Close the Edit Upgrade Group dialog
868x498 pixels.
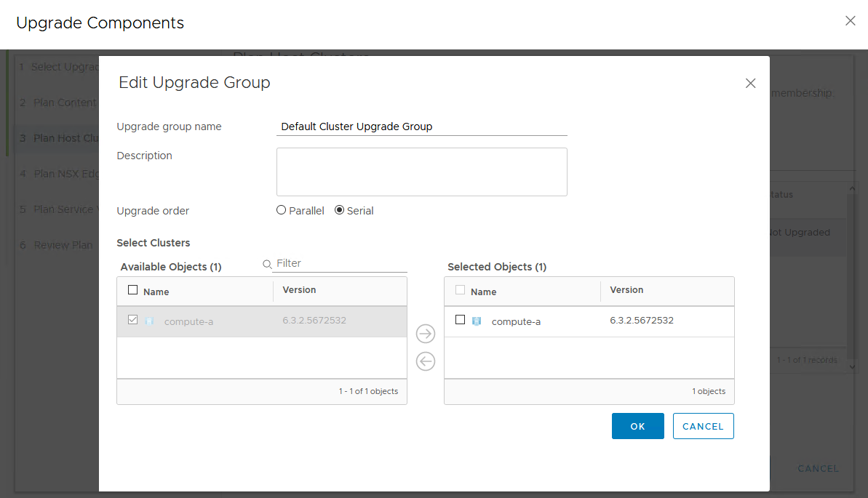point(751,84)
